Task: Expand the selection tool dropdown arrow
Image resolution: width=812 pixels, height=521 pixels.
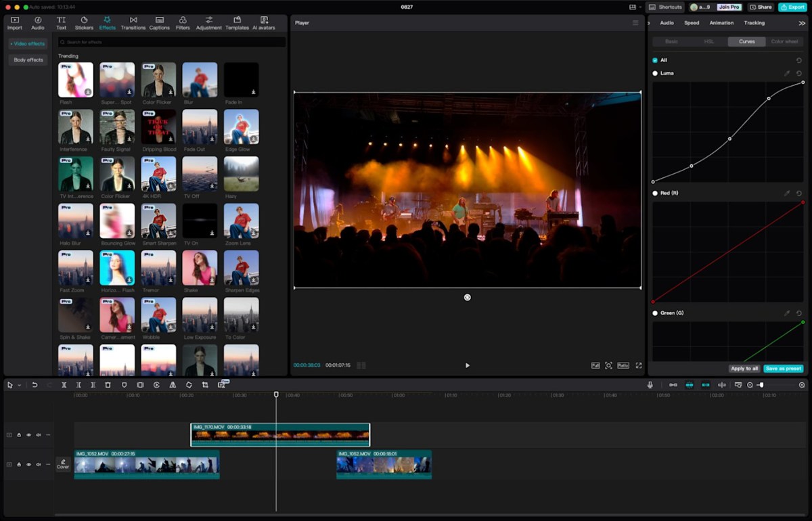Action: pos(19,385)
